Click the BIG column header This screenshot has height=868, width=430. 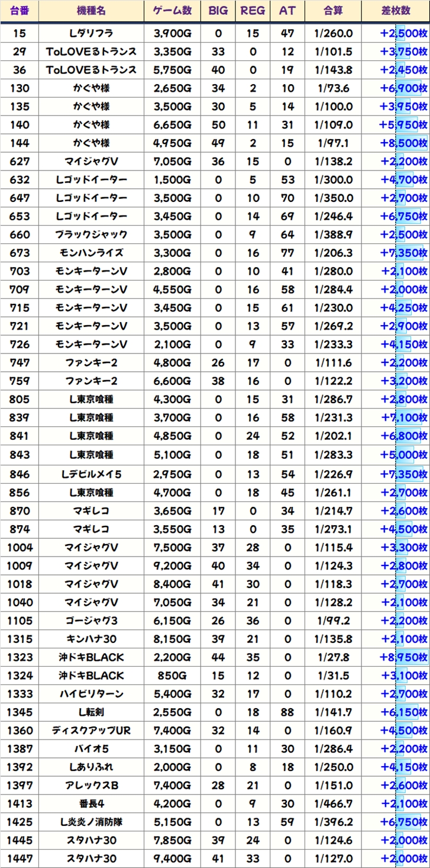coord(218,11)
